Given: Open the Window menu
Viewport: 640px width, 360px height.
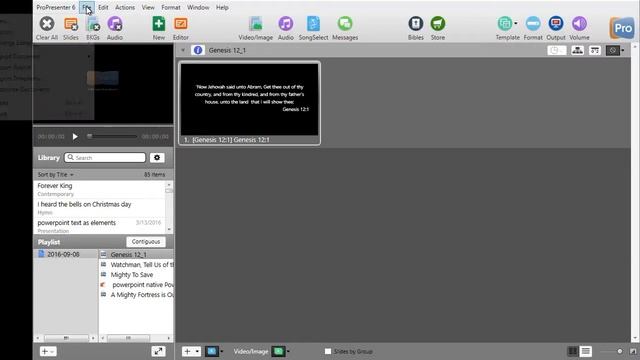Looking at the screenshot, I should click(x=198, y=7).
